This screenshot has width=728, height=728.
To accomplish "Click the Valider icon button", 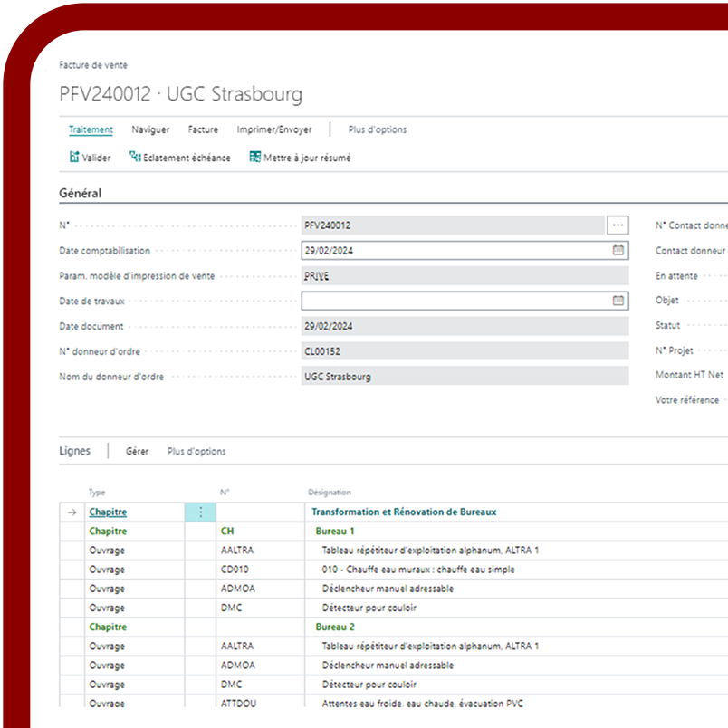I will tap(74, 158).
